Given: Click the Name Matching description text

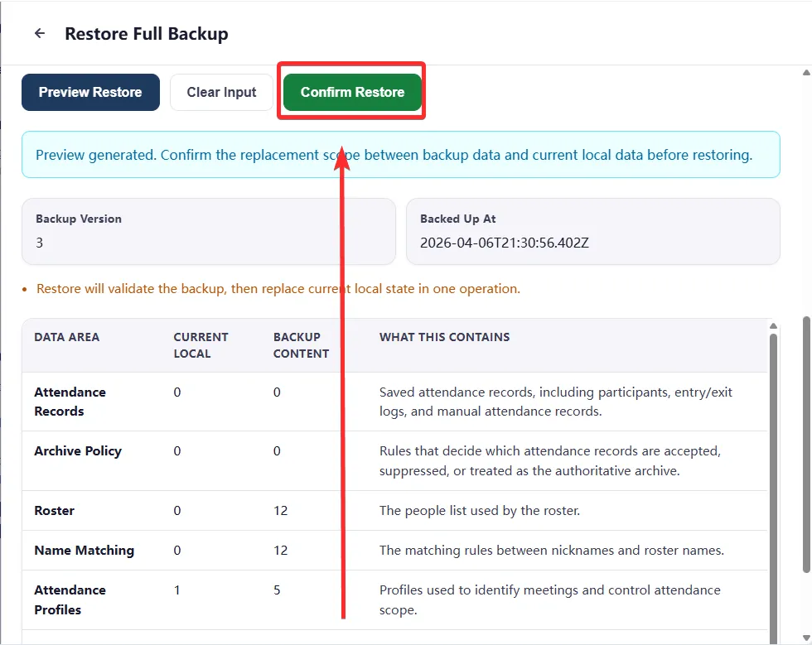Looking at the screenshot, I should 552,551.
